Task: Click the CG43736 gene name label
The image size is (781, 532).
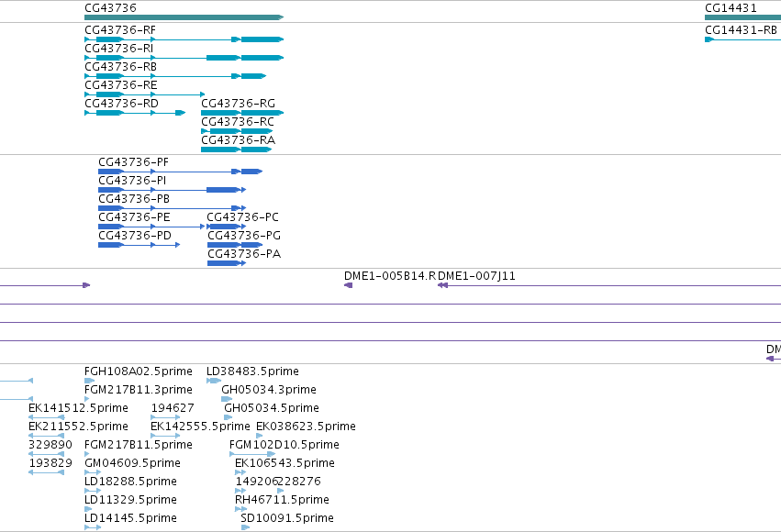Action: (110, 8)
